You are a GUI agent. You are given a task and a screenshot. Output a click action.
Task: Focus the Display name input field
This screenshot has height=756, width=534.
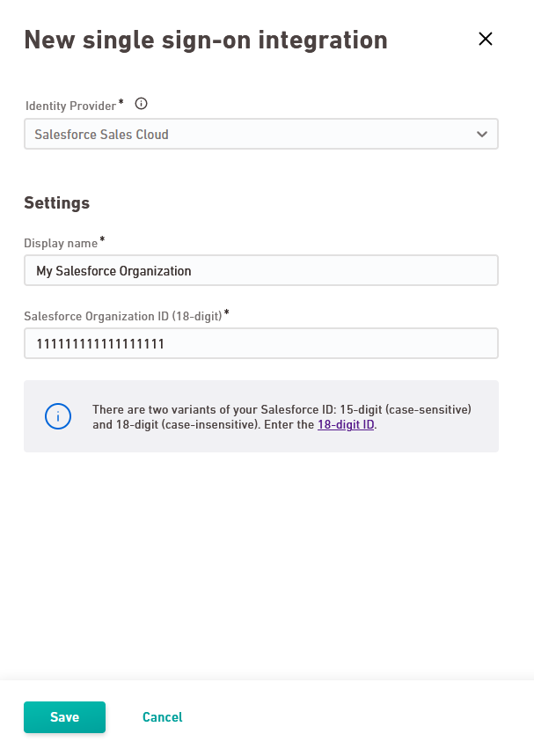click(261, 270)
